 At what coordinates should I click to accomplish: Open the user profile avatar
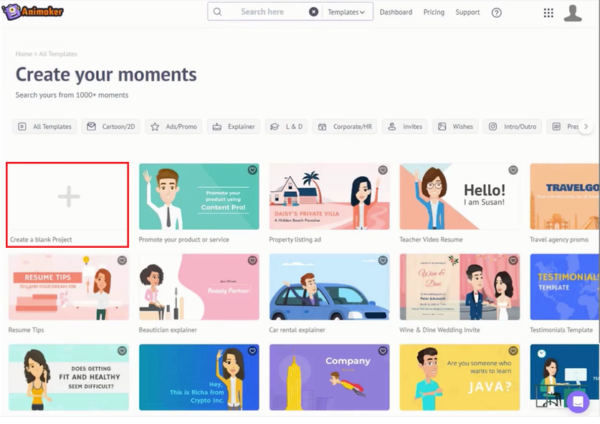[573, 13]
